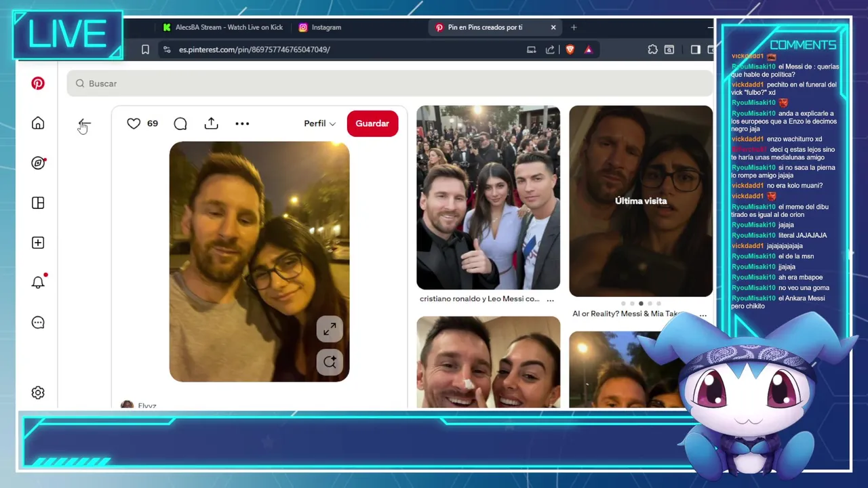Open comments with the speech bubble icon
The image size is (868, 488).
point(180,123)
